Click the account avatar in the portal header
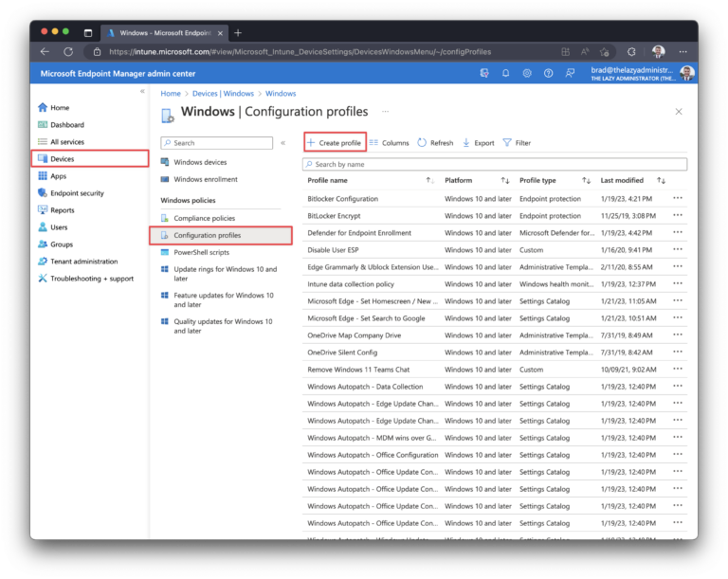This screenshot has width=728, height=579. click(x=687, y=73)
